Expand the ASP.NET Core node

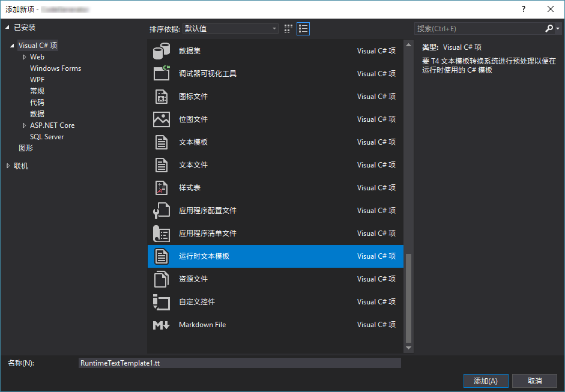pyautogui.click(x=25, y=125)
